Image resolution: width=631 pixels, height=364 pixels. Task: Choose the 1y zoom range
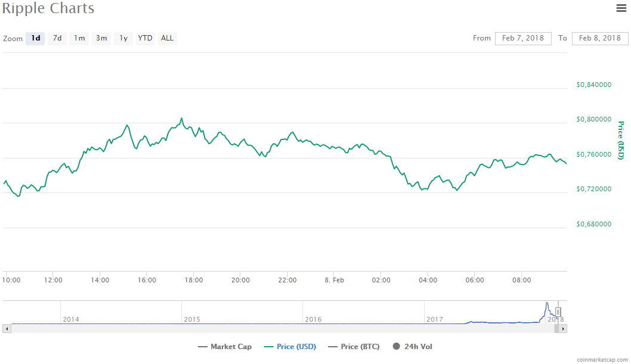click(x=123, y=38)
